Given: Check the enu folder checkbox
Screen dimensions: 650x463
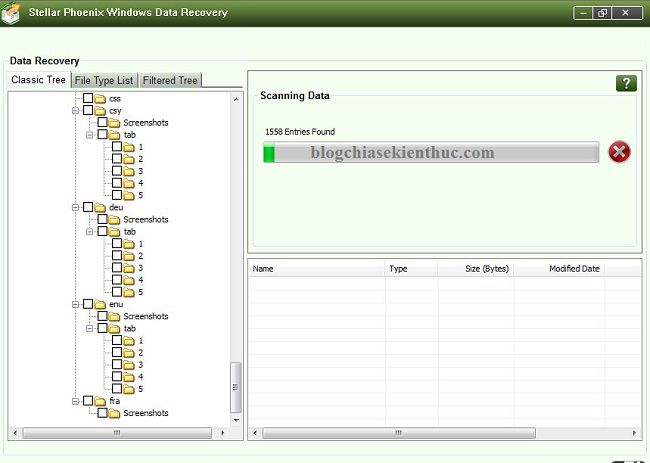Looking at the screenshot, I should (x=88, y=304).
